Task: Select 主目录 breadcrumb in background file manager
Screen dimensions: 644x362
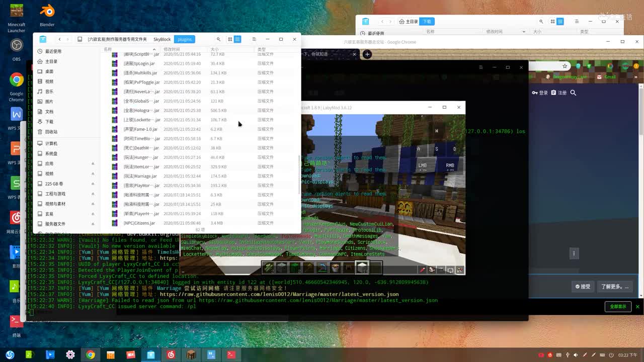Action: pos(409,22)
